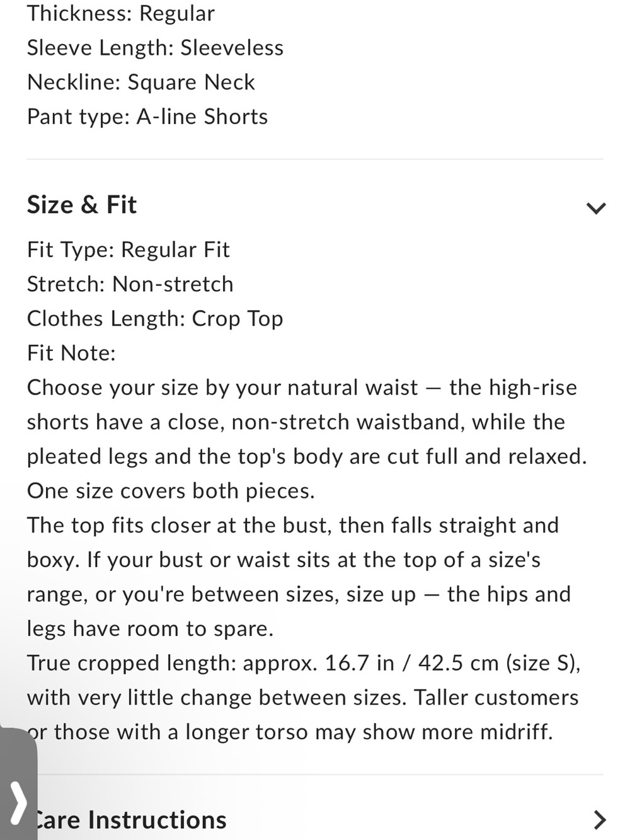This screenshot has width=630, height=840.
Task: Tap the Pant type: A-line Shorts text
Action: point(147,117)
